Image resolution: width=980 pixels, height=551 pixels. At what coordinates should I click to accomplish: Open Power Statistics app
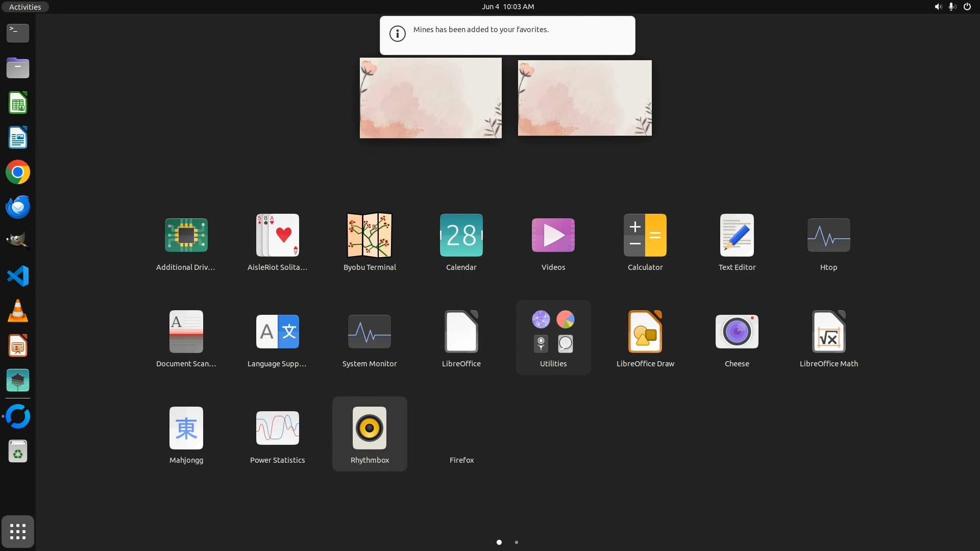click(x=277, y=429)
